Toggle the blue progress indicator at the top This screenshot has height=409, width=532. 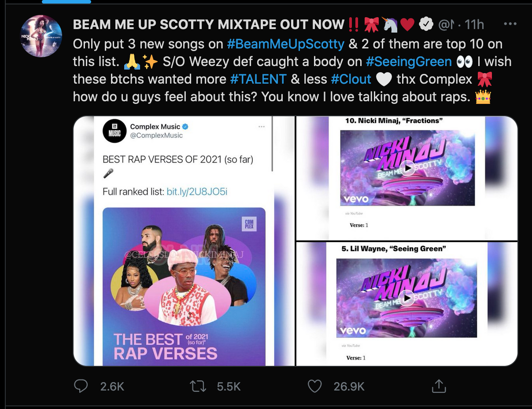click(67, 2)
